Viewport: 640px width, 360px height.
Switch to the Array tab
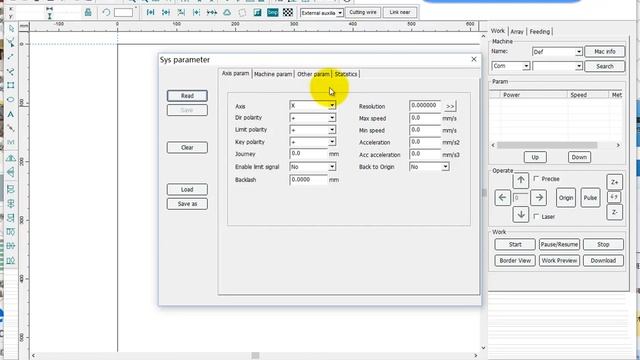point(517,31)
